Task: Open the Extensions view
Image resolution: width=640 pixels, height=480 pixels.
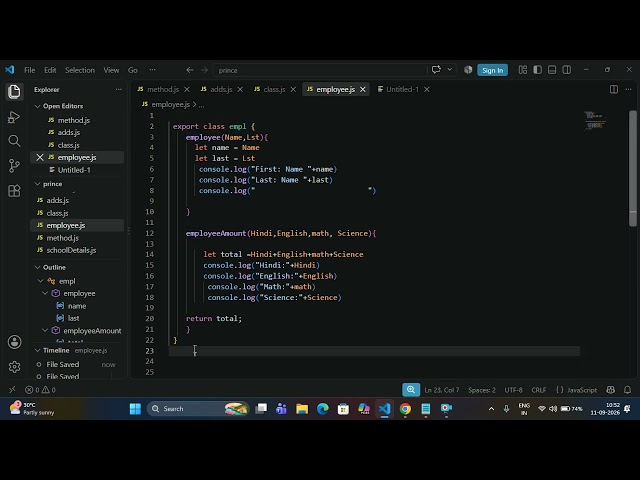Action: click(14, 191)
